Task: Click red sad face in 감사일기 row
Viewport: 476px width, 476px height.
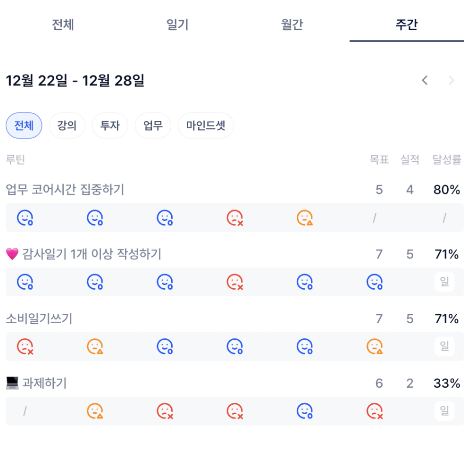Action: pos(235,282)
